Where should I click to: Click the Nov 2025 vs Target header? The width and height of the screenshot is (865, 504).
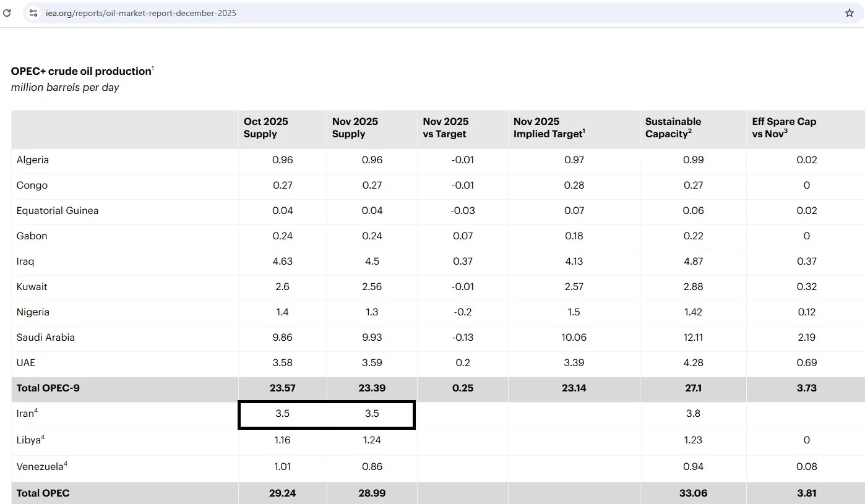(445, 127)
